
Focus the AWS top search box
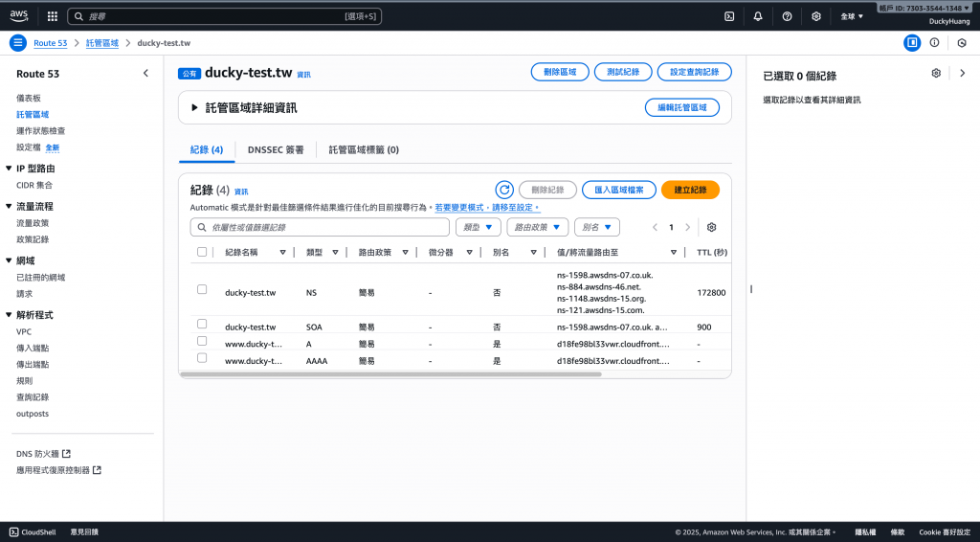pos(224,17)
